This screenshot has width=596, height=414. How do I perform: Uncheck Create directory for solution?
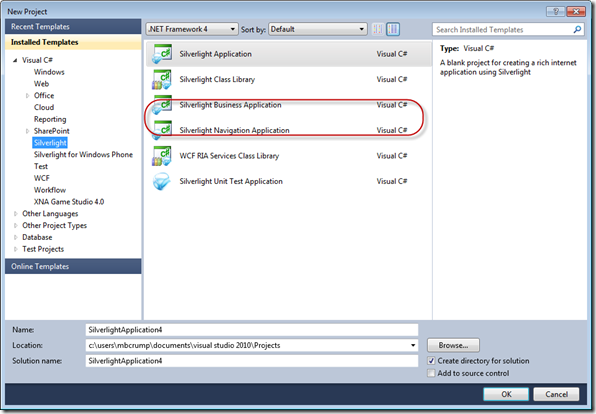(x=431, y=361)
